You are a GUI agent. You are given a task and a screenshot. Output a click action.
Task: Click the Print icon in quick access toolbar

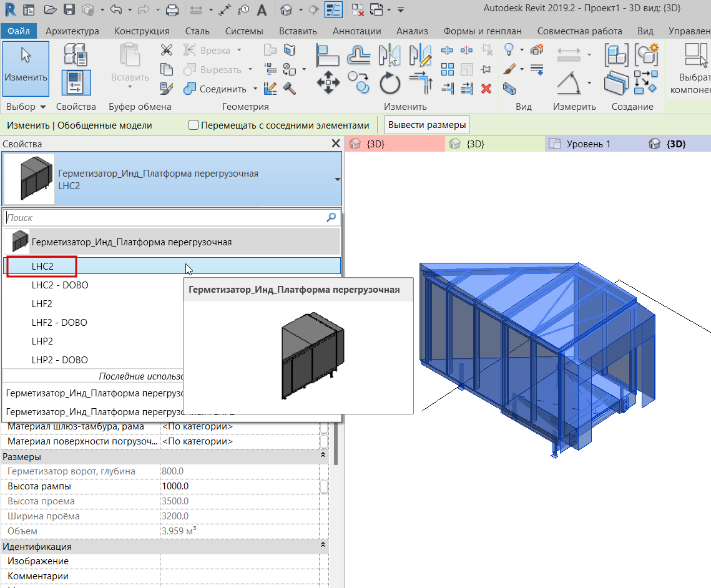tap(172, 9)
